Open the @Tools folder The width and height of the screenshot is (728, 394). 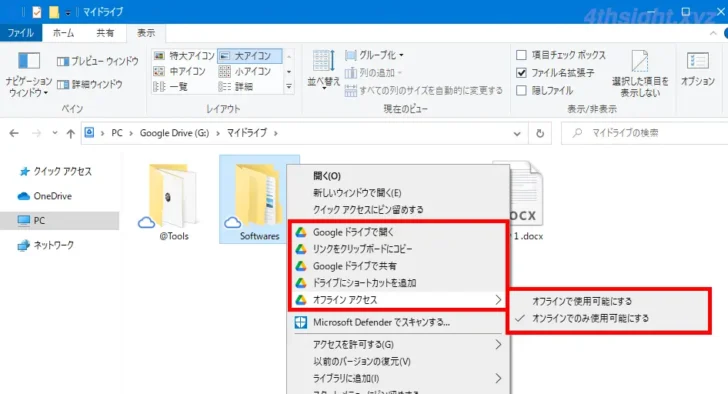173,201
